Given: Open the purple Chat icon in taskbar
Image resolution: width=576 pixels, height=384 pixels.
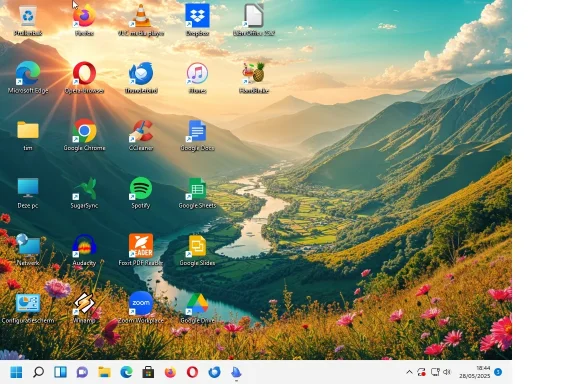Looking at the screenshot, I should click(82, 372).
